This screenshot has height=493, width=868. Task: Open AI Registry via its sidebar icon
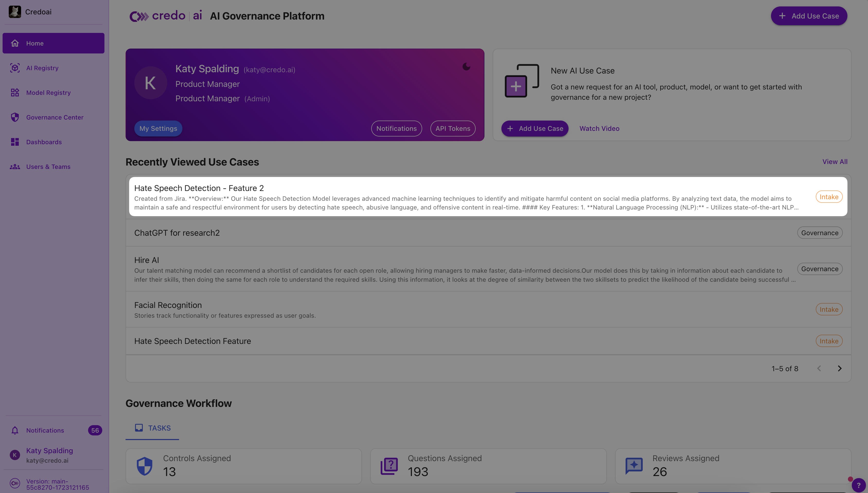click(15, 68)
